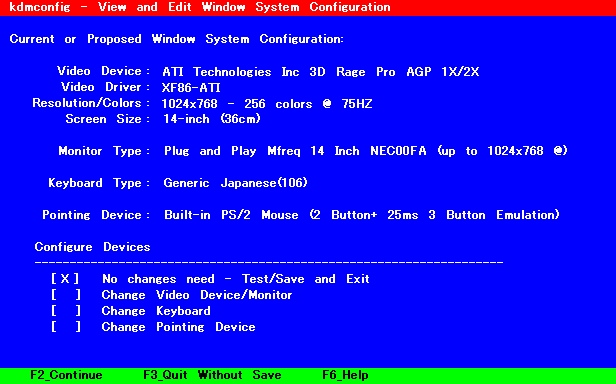
Task: Click the 'Screen Size:' label
Action: [x=108, y=119]
